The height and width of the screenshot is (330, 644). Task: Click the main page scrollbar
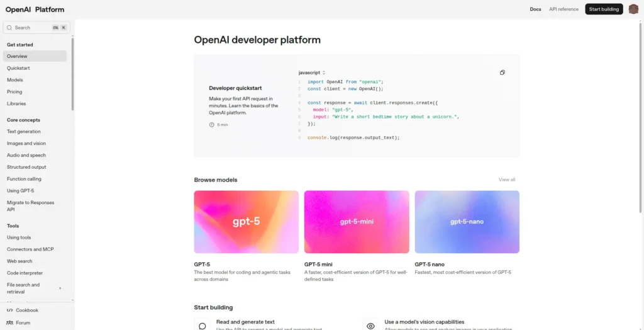coord(641,117)
